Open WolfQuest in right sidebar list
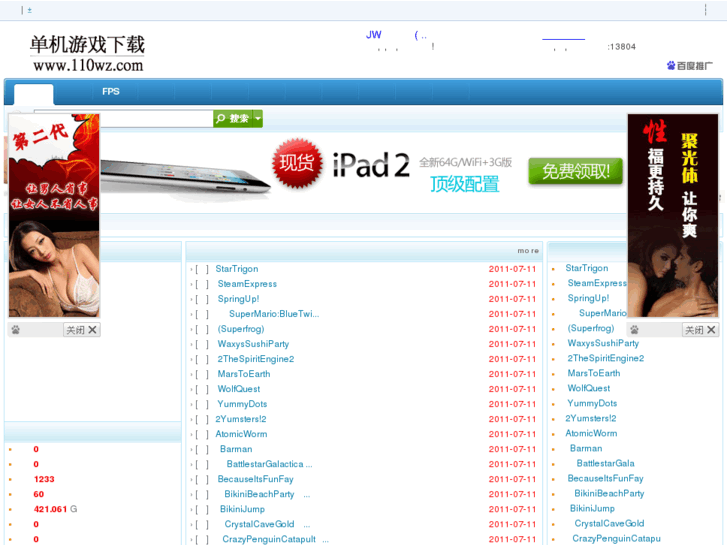 coord(589,388)
